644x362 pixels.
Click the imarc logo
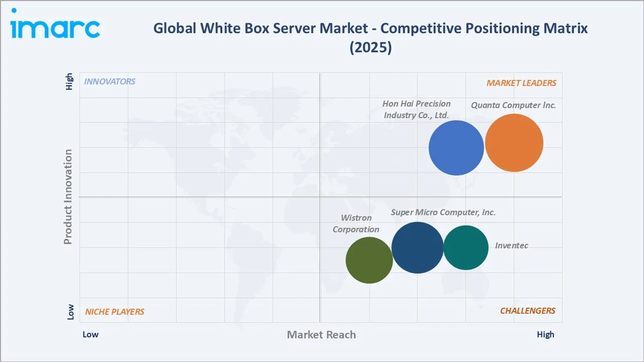55,24
